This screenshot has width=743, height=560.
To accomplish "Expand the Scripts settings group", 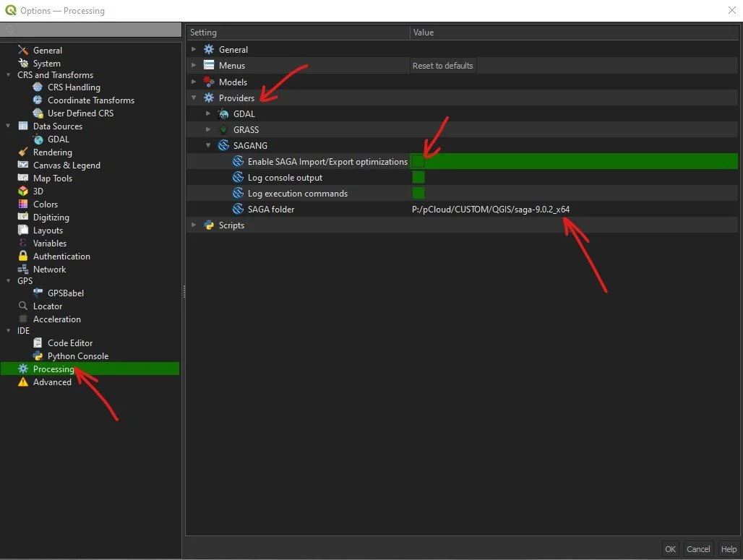I will click(193, 225).
